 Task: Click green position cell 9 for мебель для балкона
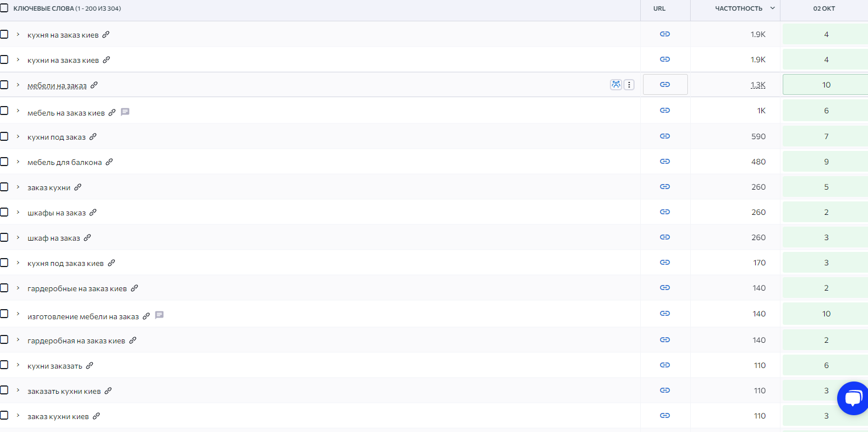point(825,162)
